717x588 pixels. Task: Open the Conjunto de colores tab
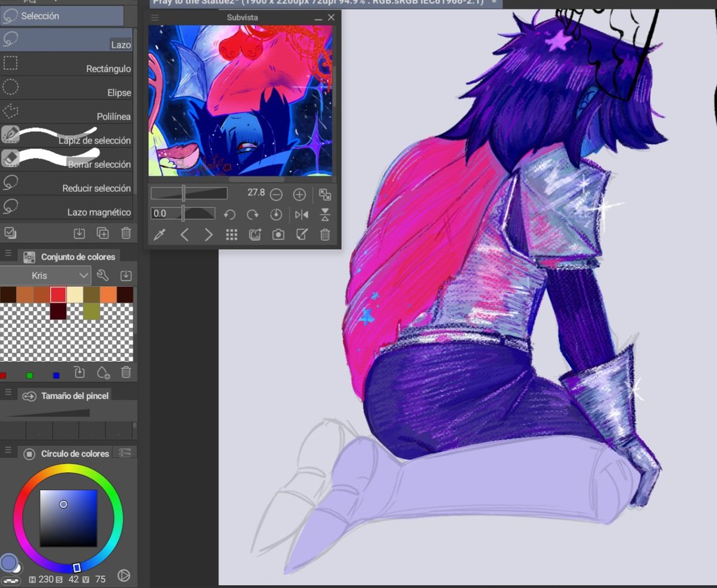pyautogui.click(x=69, y=257)
